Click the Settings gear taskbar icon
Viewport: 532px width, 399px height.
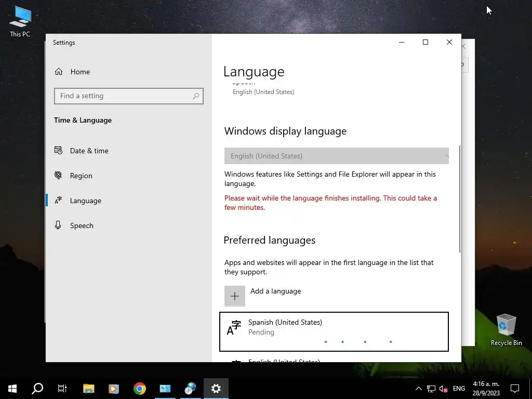coord(216,389)
